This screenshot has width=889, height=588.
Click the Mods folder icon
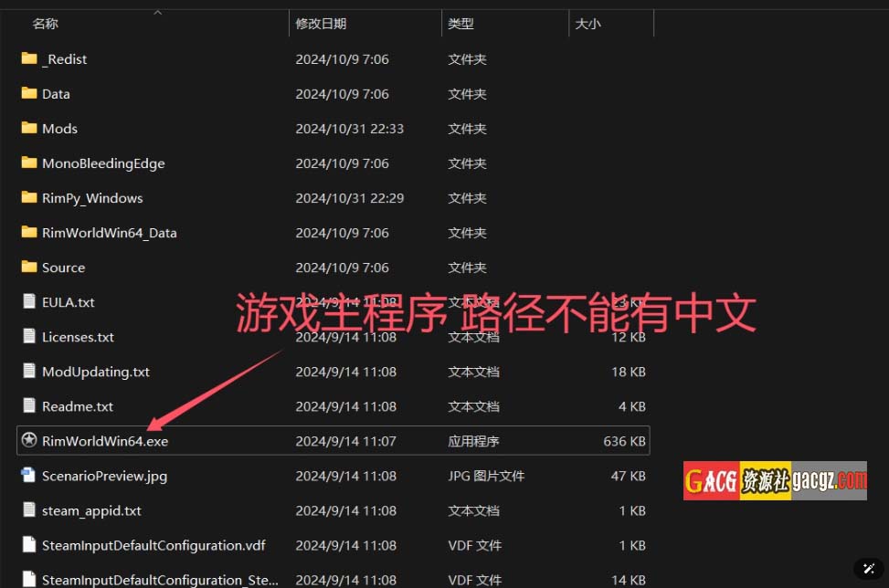click(x=28, y=129)
